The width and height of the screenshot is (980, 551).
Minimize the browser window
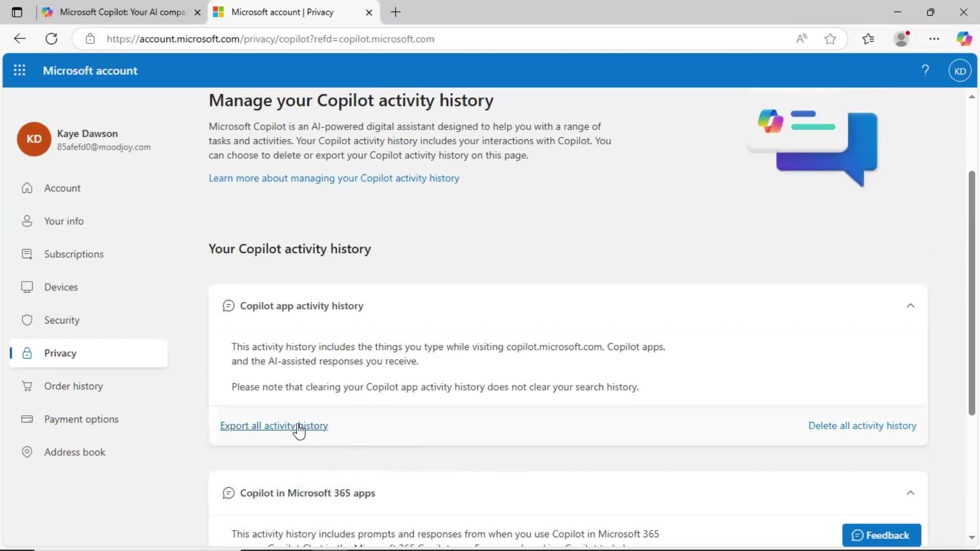point(898,12)
